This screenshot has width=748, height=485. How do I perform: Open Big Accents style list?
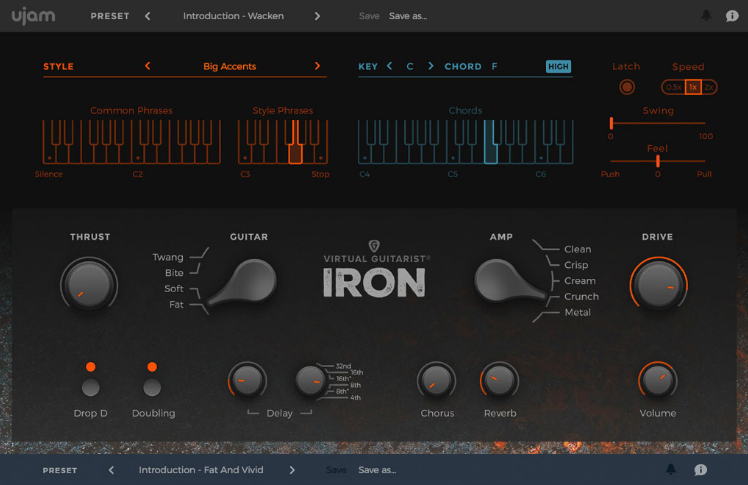229,66
